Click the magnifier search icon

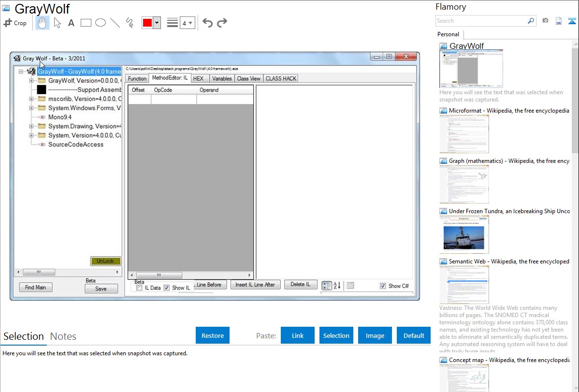[531, 21]
